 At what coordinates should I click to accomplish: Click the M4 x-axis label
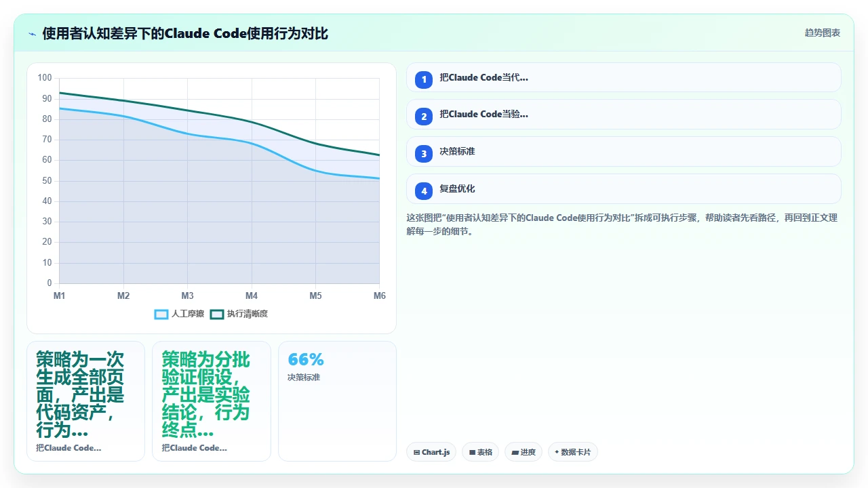pyautogui.click(x=252, y=296)
